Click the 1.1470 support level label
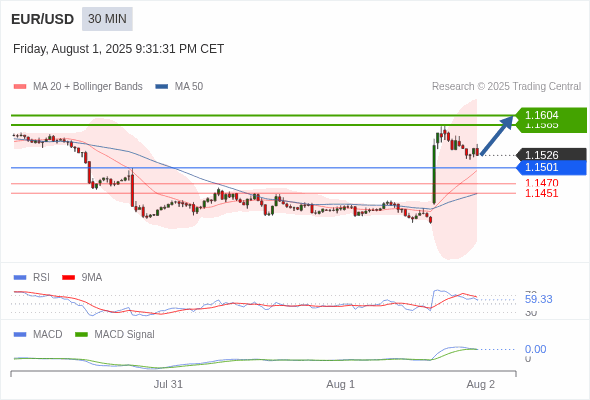 click(542, 183)
